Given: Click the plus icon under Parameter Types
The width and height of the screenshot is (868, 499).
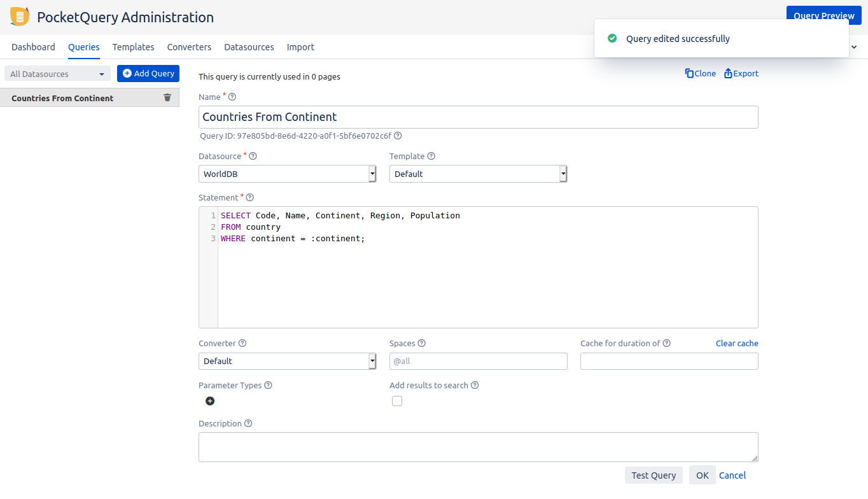Looking at the screenshot, I should tap(210, 401).
